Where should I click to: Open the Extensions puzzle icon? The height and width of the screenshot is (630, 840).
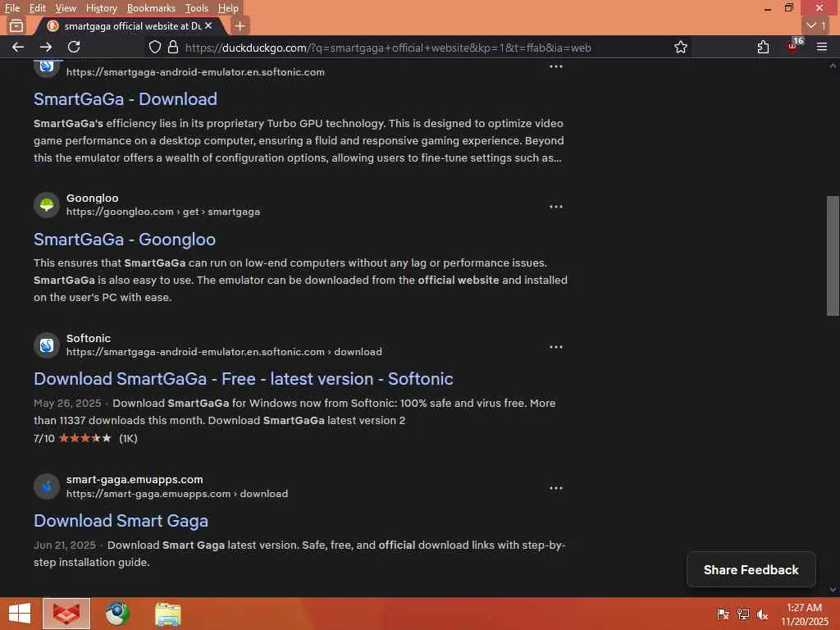pos(763,47)
